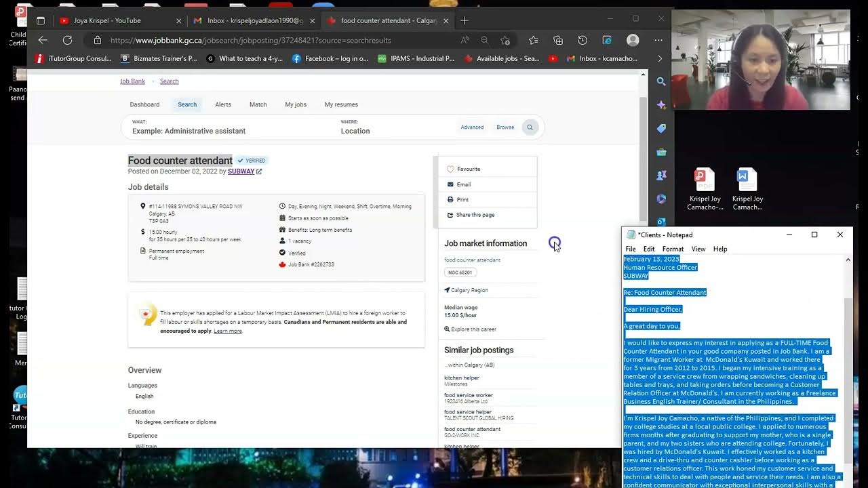Viewport: 868px width, 488px height.
Task: Click the Browse link
Action: (x=505, y=127)
